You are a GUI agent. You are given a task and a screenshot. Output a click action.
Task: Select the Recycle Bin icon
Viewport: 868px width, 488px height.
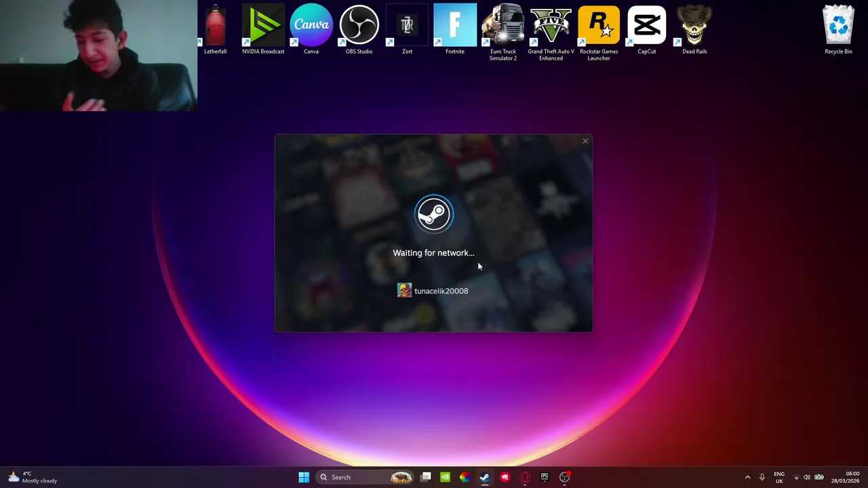point(838,29)
